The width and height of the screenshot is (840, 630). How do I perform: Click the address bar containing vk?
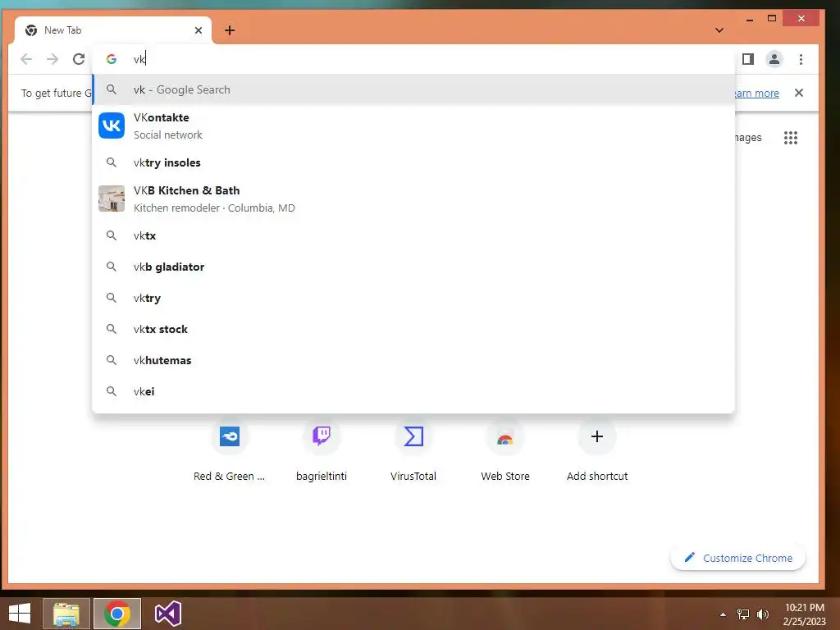point(413,59)
